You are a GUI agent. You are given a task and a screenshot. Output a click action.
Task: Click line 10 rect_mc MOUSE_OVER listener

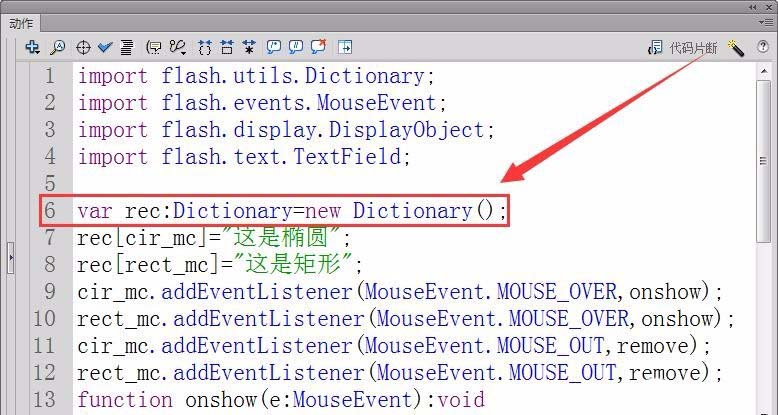point(405,318)
